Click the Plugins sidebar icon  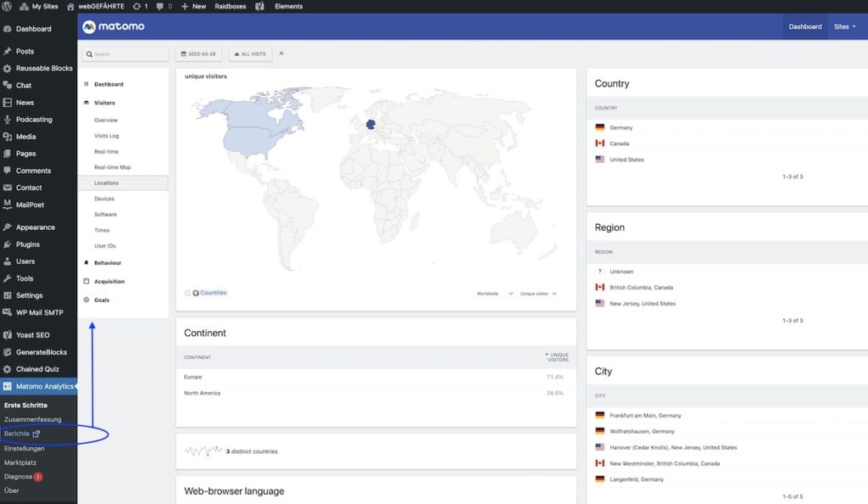[7, 244]
